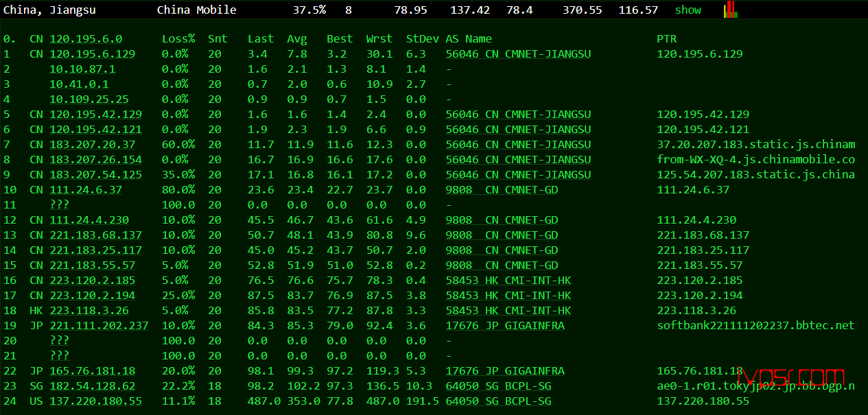The image size is (868, 415).
Task: Click the 'PTR' column header
Action: [x=666, y=39]
